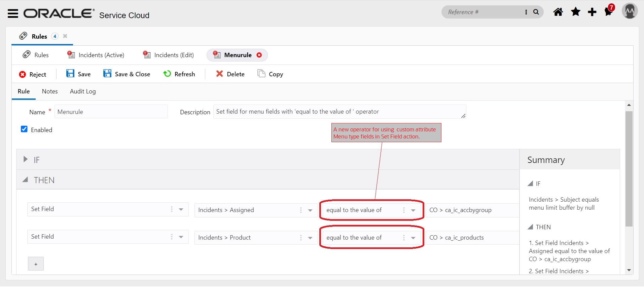Viewport: 644px width, 287px height.
Task: Uncheck the Enabled checkbox
Action: (x=24, y=129)
